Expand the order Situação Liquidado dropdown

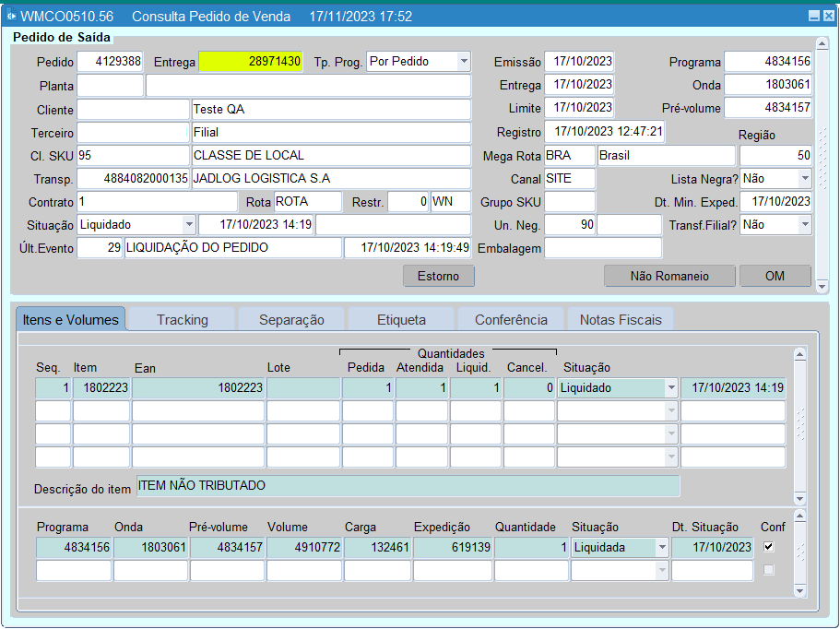[x=188, y=224]
